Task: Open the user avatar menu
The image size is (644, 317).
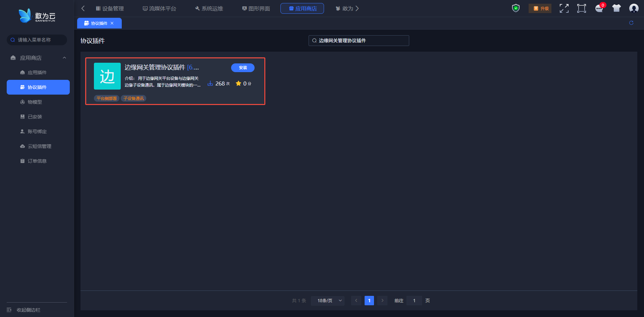Action: tap(634, 8)
